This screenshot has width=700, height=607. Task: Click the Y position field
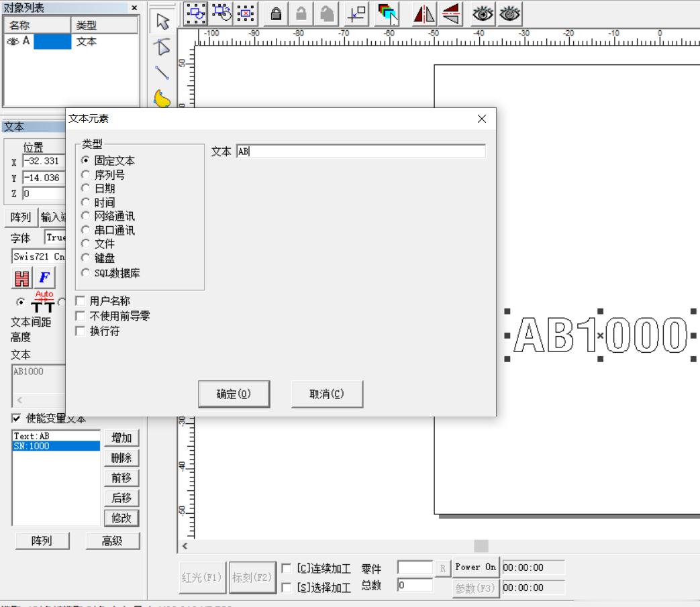tap(44, 178)
